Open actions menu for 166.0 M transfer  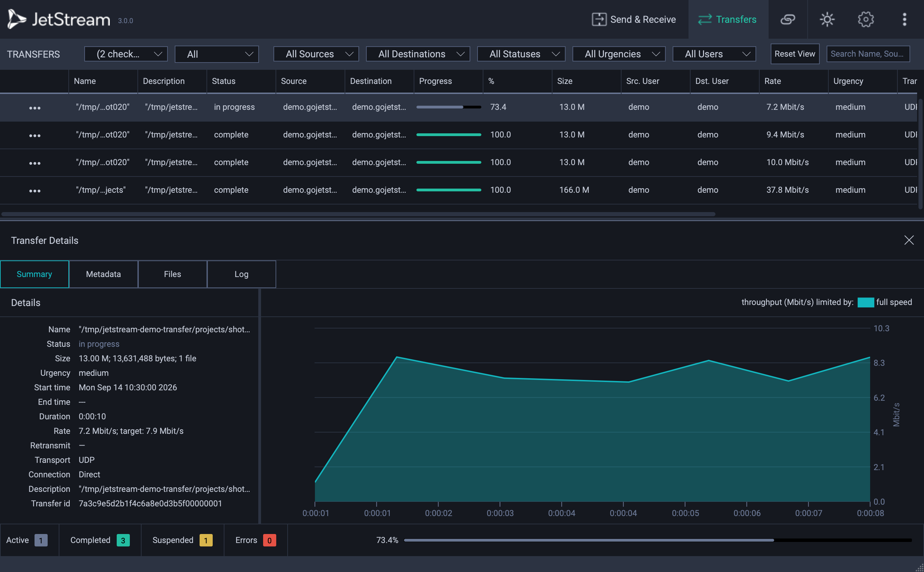pyautogui.click(x=35, y=191)
